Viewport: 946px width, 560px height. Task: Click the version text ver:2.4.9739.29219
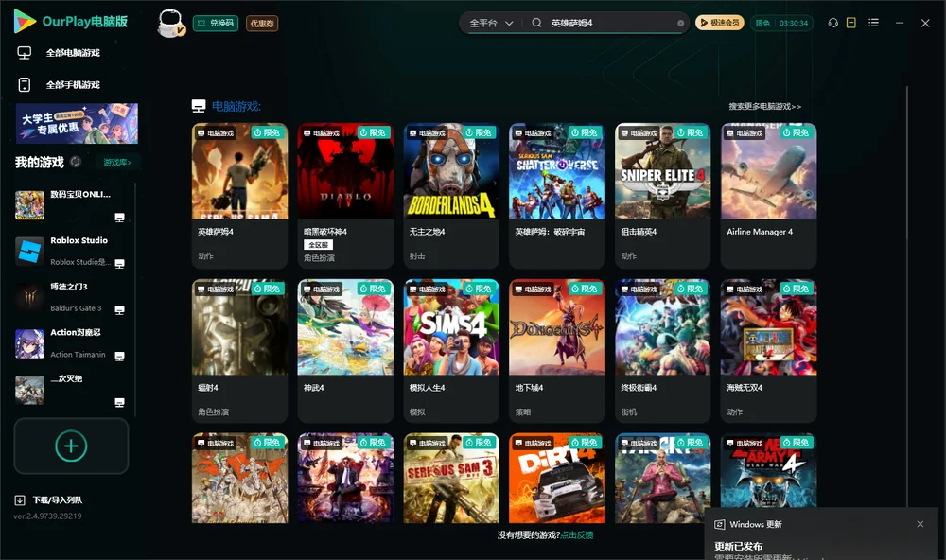[47, 516]
